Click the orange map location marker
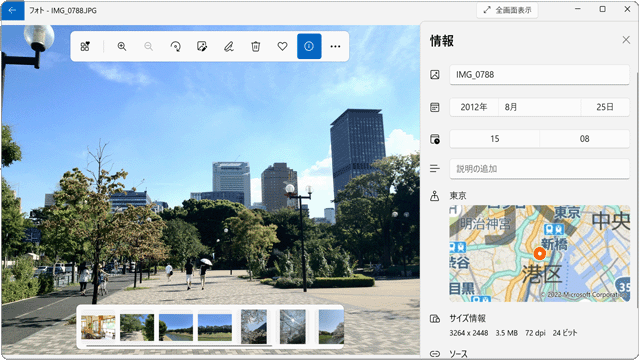This screenshot has height=360, width=640. point(540,253)
